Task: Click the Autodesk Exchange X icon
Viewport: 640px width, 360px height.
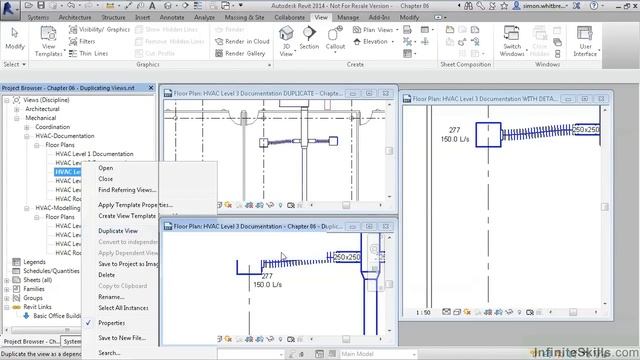Action: click(x=576, y=6)
